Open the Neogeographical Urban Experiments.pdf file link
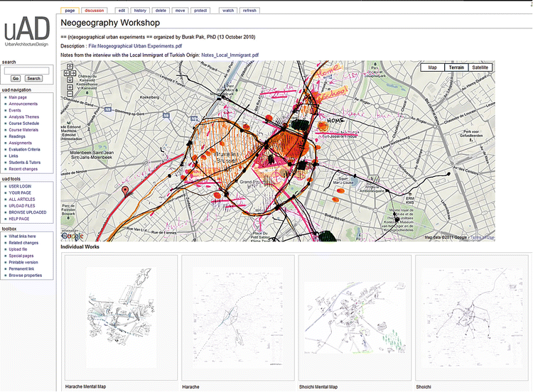Viewport: 533px width, 392px height. (x=135, y=46)
